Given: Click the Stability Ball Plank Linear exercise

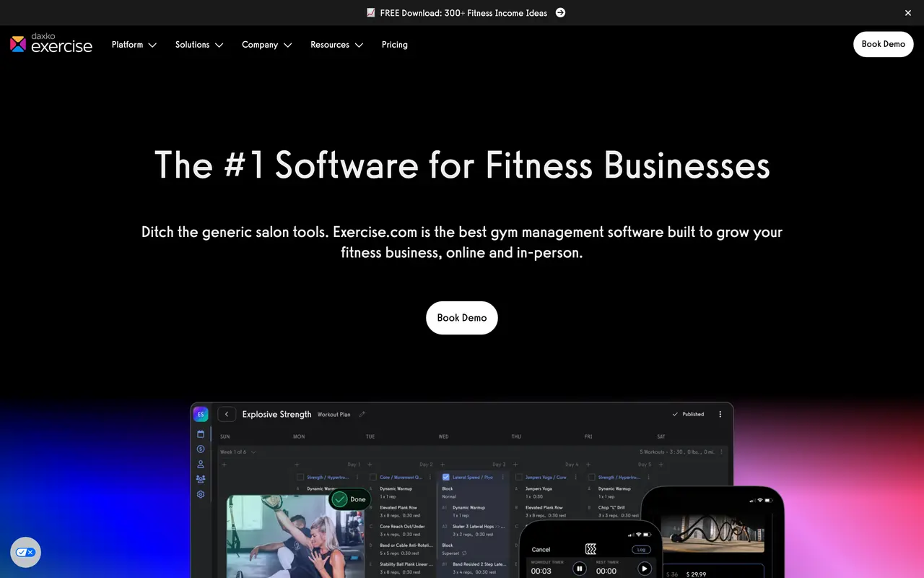Looking at the screenshot, I should click(x=406, y=564).
